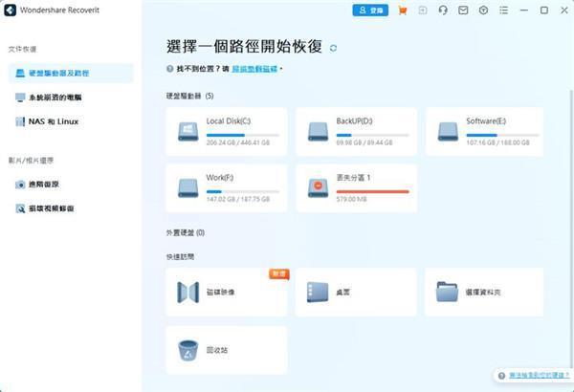Maximize the Recoverit window
This screenshot has height=392, width=574.
[544, 11]
